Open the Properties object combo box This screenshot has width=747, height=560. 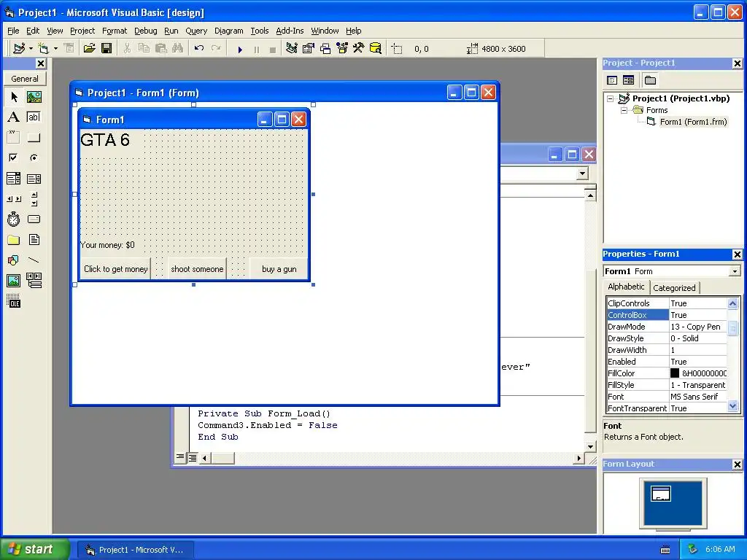point(735,271)
